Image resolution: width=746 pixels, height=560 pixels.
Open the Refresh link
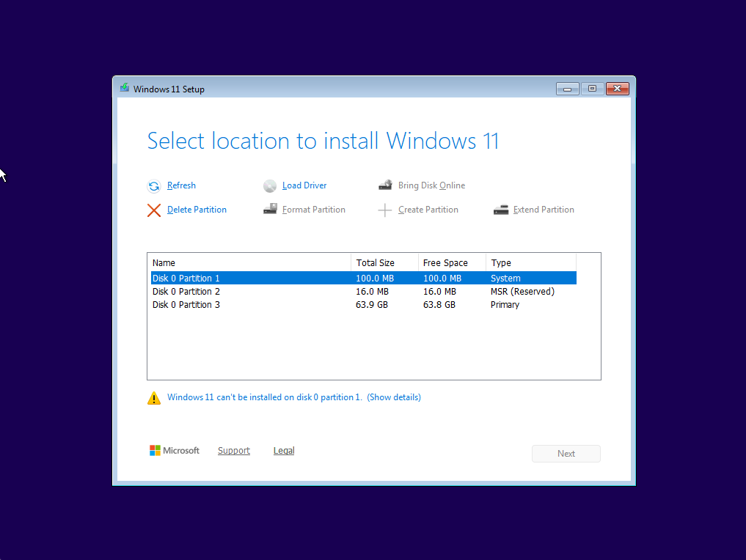pyautogui.click(x=181, y=185)
